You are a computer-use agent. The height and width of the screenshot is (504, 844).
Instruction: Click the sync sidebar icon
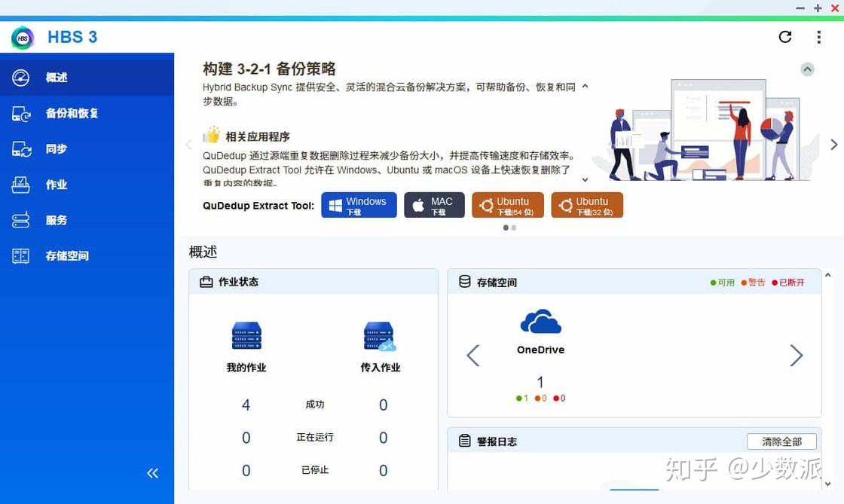22,149
